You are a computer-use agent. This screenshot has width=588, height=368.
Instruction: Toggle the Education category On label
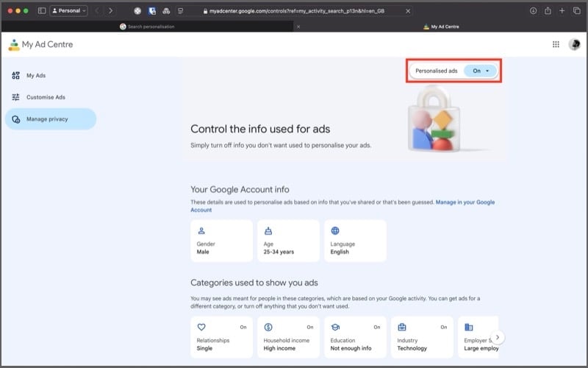click(377, 327)
